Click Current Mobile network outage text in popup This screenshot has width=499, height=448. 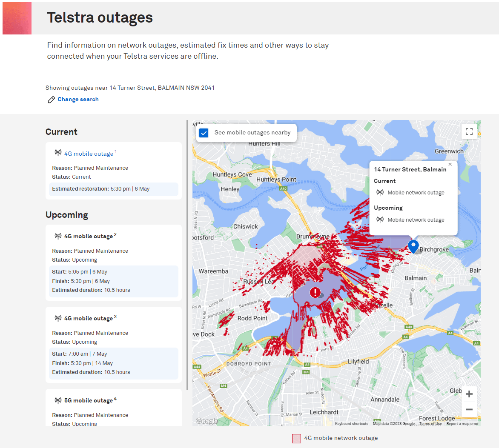(x=416, y=193)
